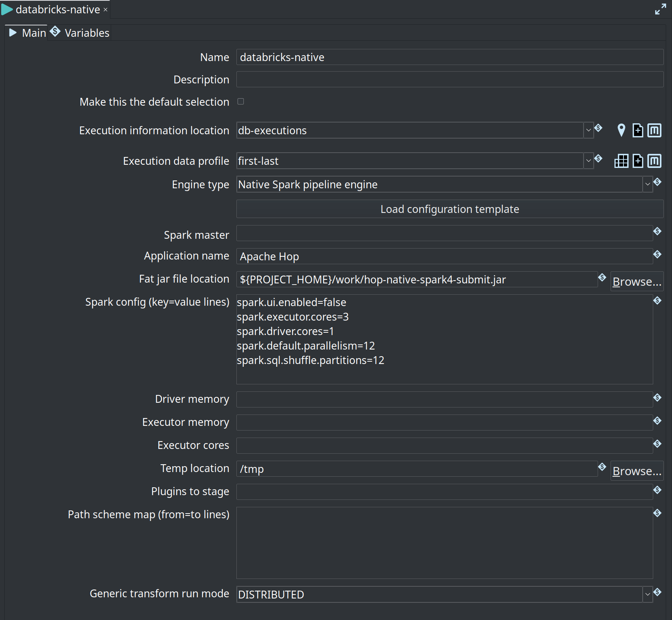Click variable icon beside Engine type
This screenshot has width=672, height=620.
click(x=658, y=182)
